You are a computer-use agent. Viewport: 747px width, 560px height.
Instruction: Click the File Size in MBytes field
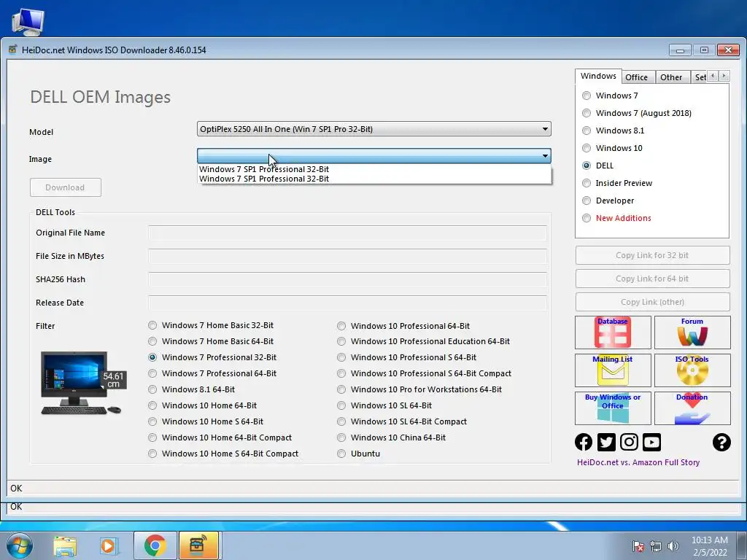pos(347,256)
